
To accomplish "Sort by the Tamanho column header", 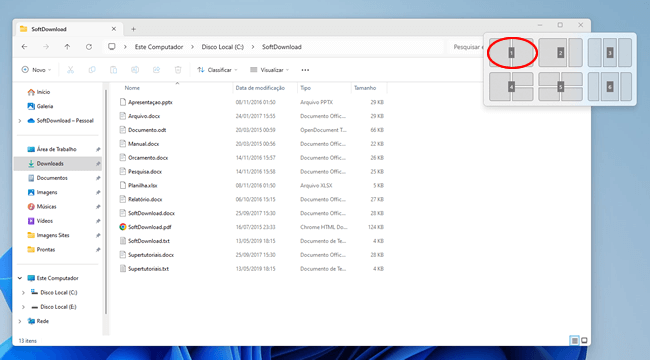I will 365,88.
